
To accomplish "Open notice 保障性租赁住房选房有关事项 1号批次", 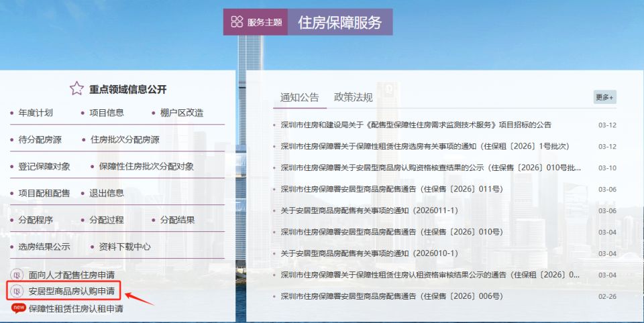I will [425, 146].
